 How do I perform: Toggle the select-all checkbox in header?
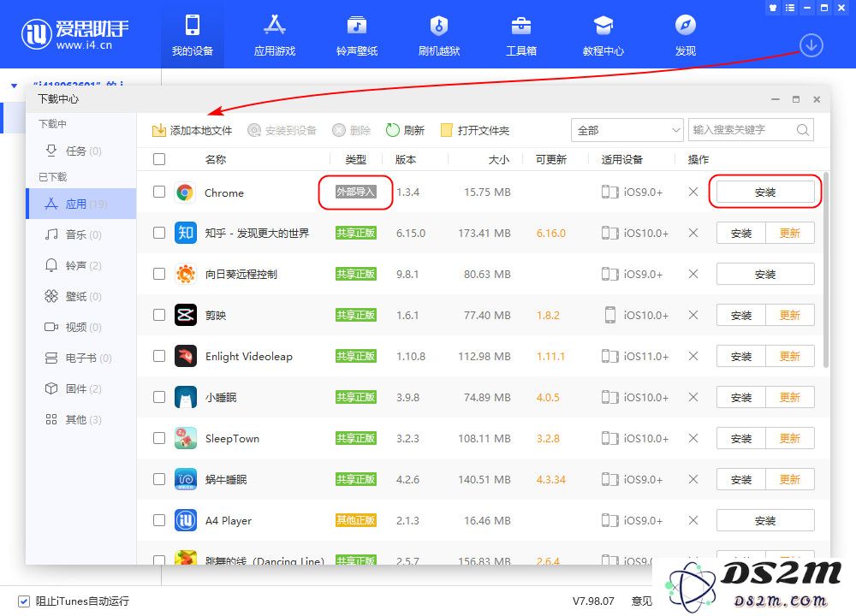(x=159, y=159)
